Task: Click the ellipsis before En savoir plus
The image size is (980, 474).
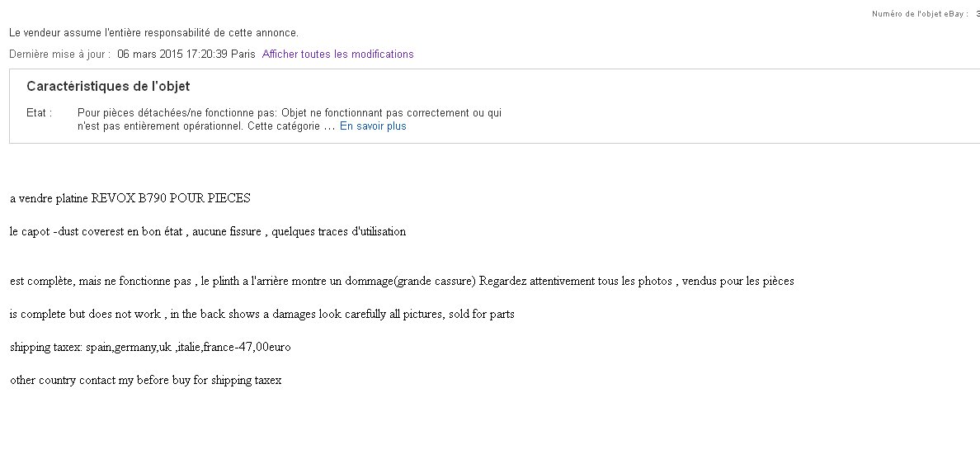Action: (x=329, y=127)
